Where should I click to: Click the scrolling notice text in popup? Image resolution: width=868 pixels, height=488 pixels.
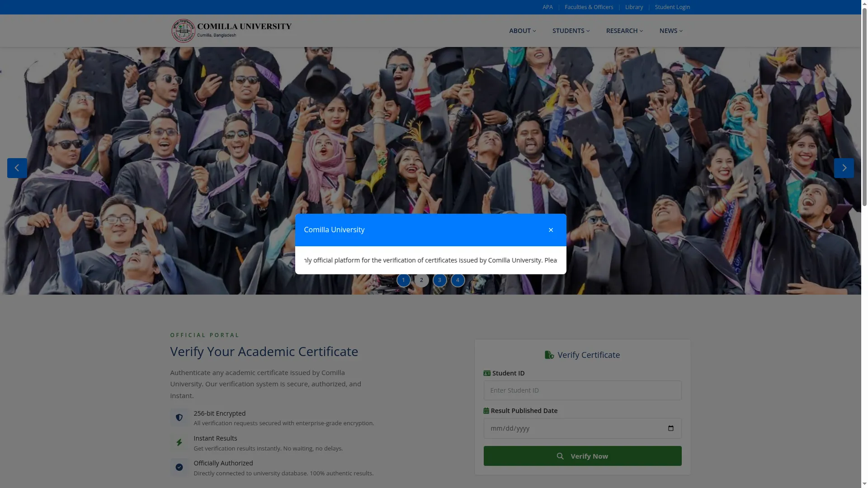(430, 260)
